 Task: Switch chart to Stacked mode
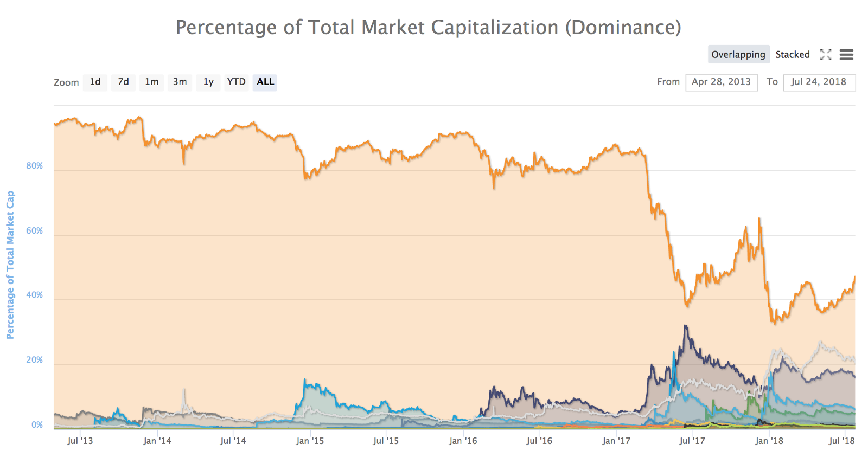[793, 55]
